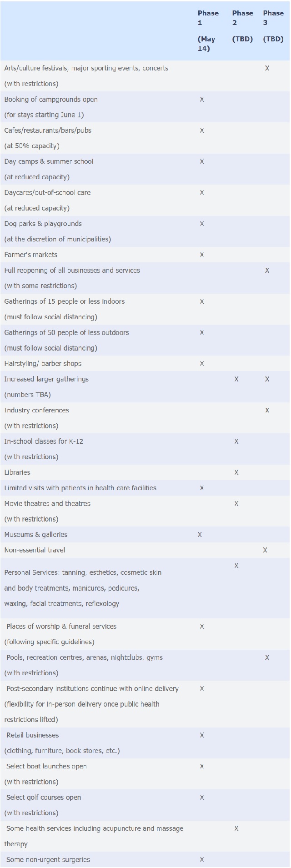
Task: Click the 'Retail businesses' row label
Action: [33, 735]
